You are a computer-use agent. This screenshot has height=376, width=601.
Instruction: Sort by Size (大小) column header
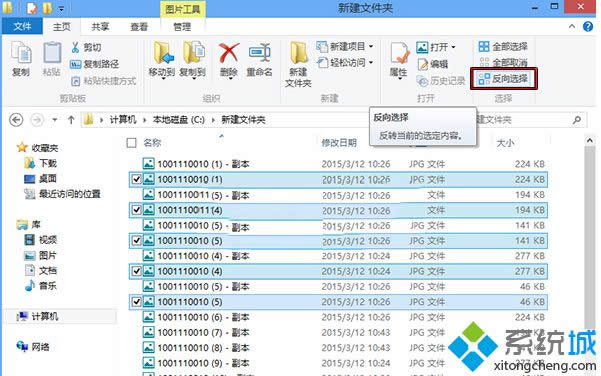505,143
